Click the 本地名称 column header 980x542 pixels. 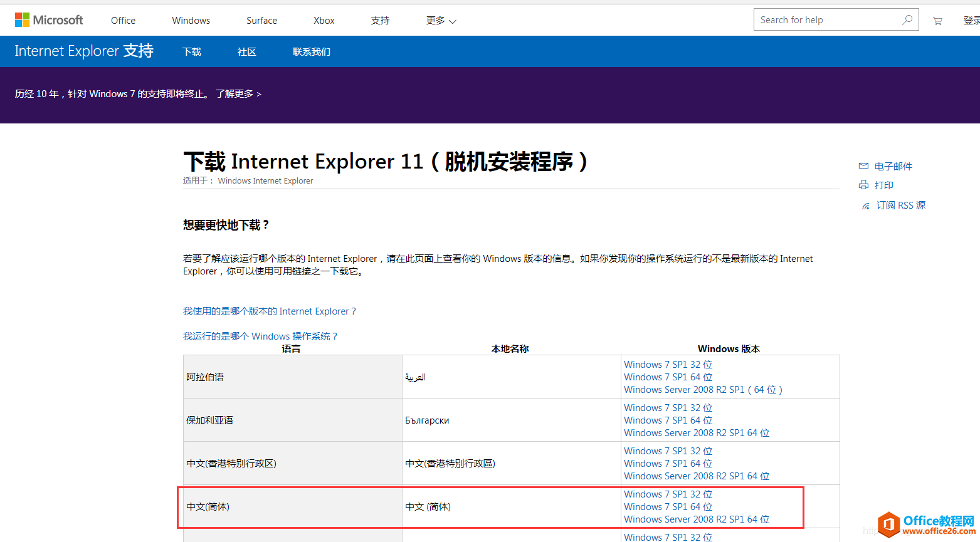click(x=510, y=349)
